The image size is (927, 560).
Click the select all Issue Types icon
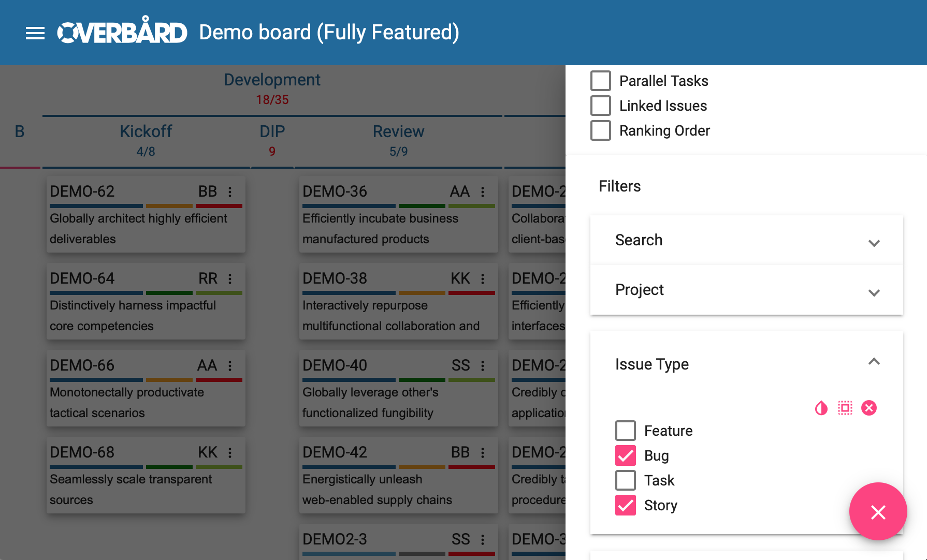(x=845, y=408)
